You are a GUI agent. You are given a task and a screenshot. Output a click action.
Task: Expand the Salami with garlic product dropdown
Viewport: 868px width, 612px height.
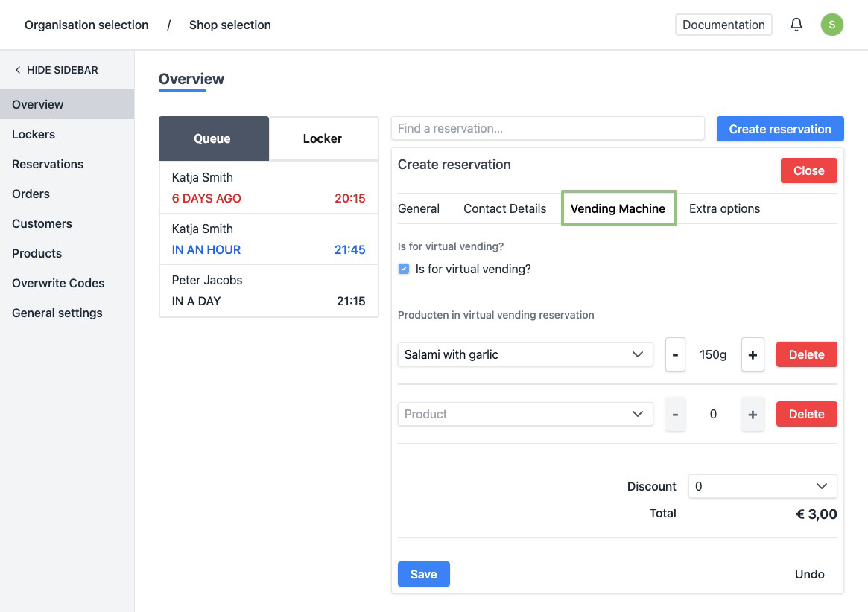coord(525,355)
